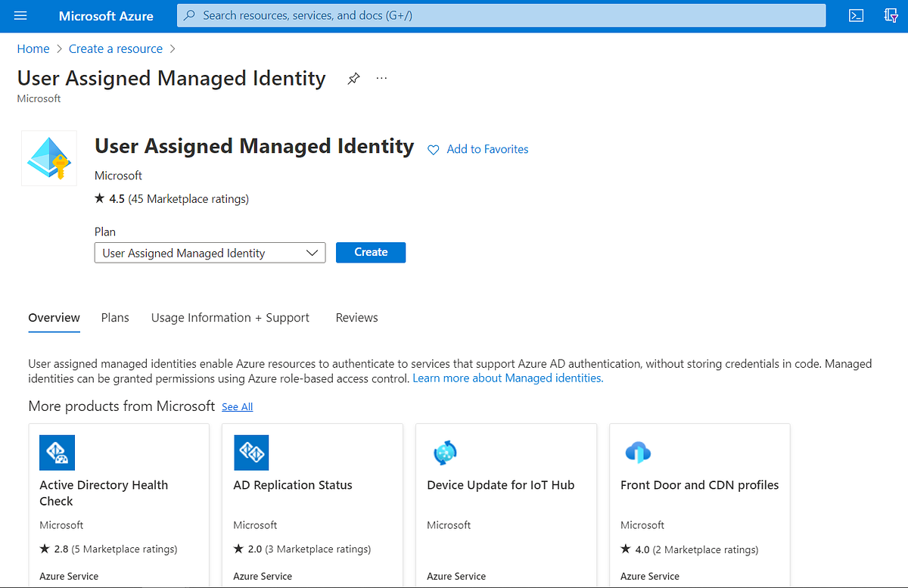Viewport: 908px width, 588px height.
Task: Open the Plan selection dropdown
Action: coord(313,252)
